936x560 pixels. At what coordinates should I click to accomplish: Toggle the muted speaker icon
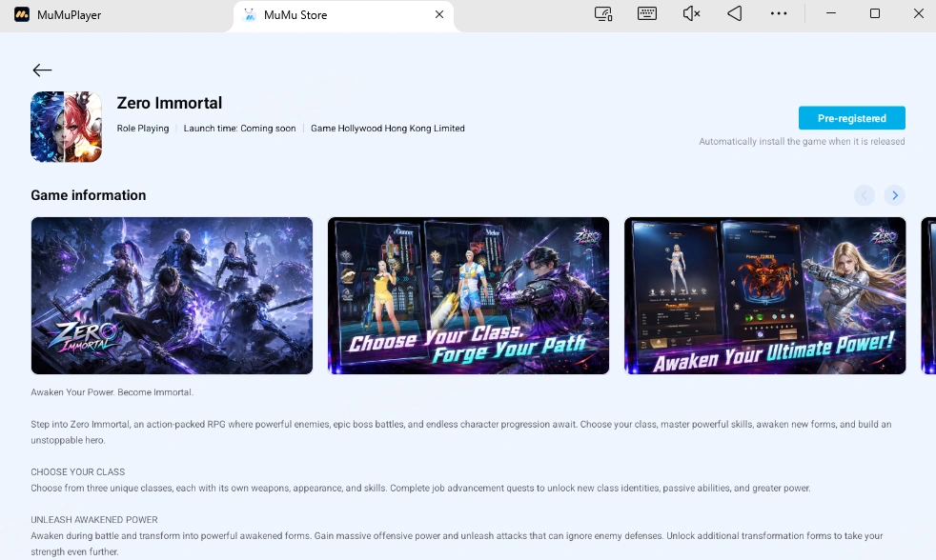pos(691,13)
